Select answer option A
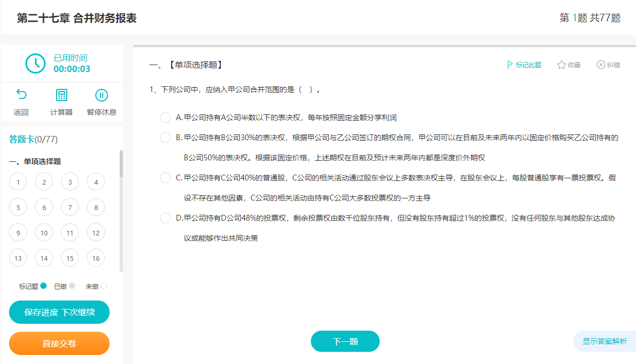 [x=165, y=117]
